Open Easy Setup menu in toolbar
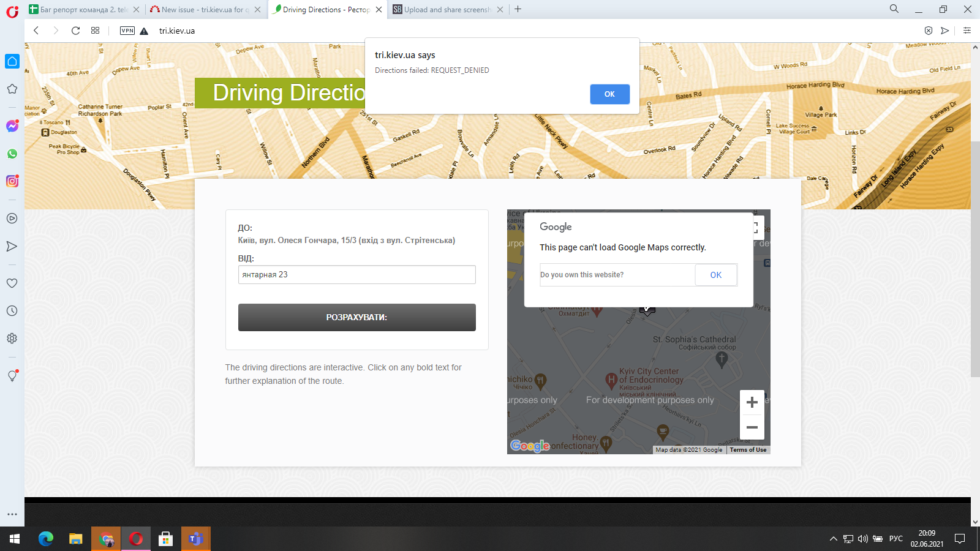 pos(967,31)
